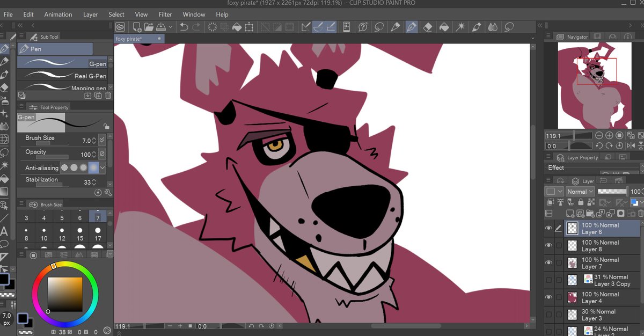Open the Layer menu
This screenshot has height=336, width=644.
(x=90, y=14)
